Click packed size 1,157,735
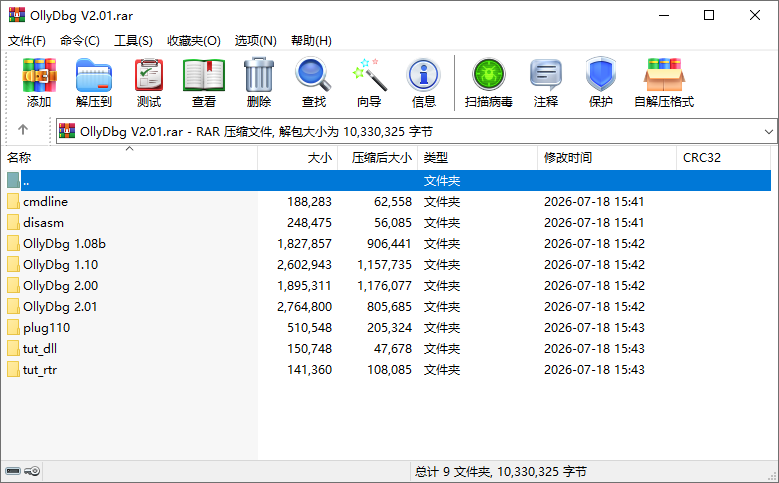This screenshot has width=779, height=483. pos(385,265)
